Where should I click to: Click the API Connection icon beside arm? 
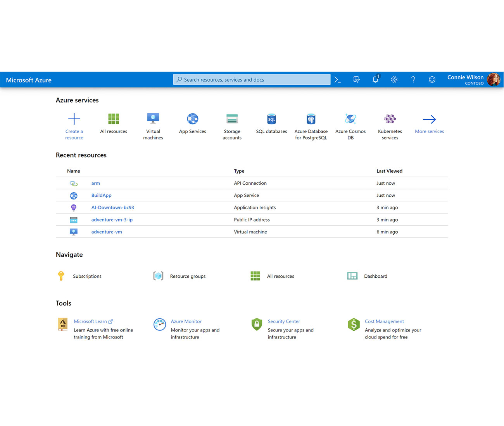pyautogui.click(x=74, y=184)
